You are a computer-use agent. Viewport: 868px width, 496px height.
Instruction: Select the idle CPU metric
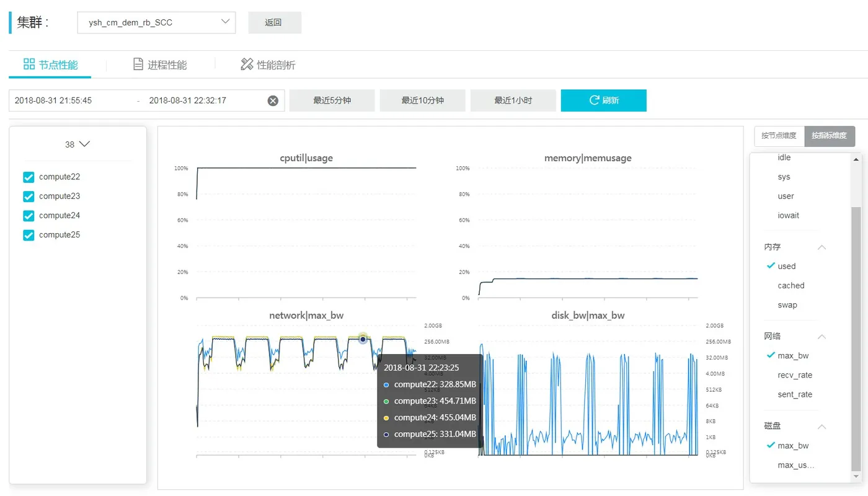[784, 157]
